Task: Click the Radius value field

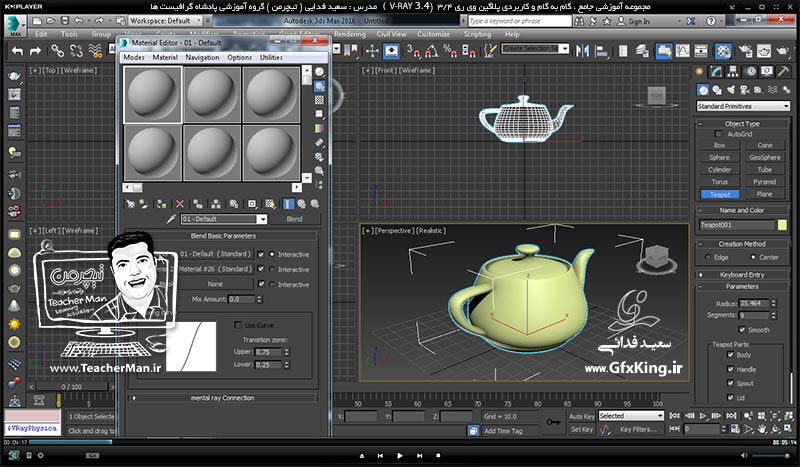Action: (754, 303)
